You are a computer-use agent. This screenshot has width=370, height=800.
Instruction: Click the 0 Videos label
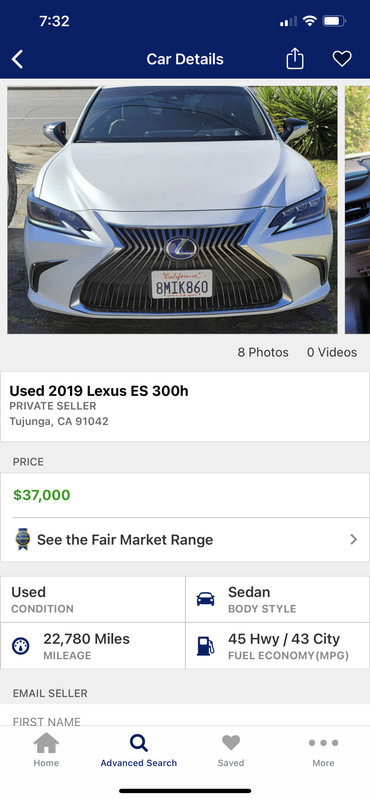pos(332,352)
